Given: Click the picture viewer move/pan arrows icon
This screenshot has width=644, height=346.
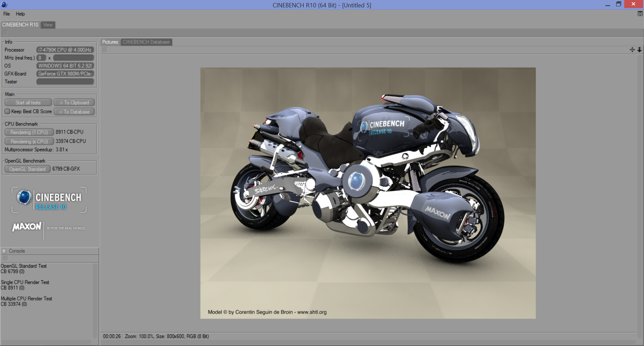Looking at the screenshot, I should pos(632,50).
